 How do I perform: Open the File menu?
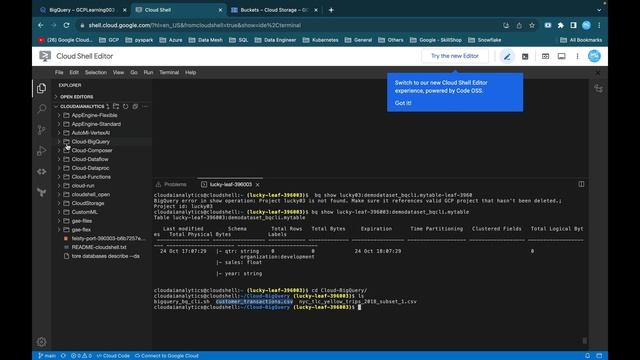point(59,72)
